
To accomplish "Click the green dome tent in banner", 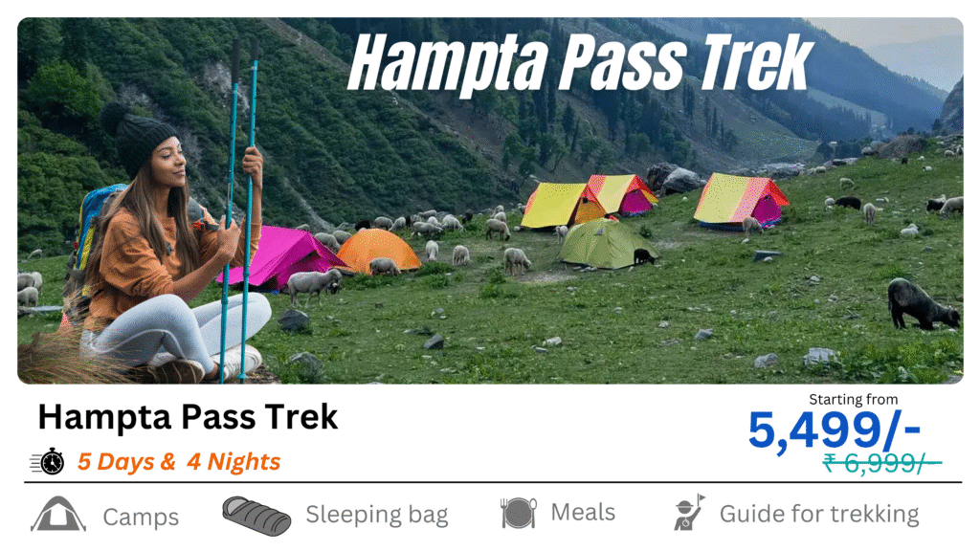I will 606,244.
